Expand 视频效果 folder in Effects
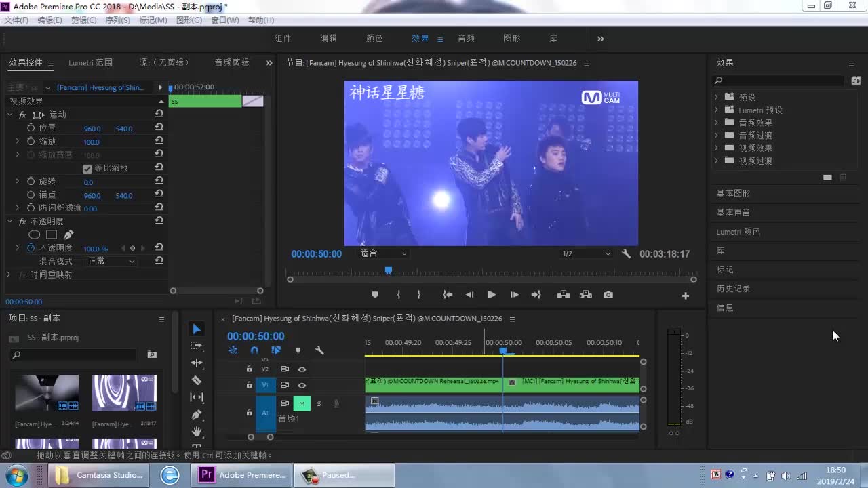This screenshot has width=868, height=488. tap(716, 148)
